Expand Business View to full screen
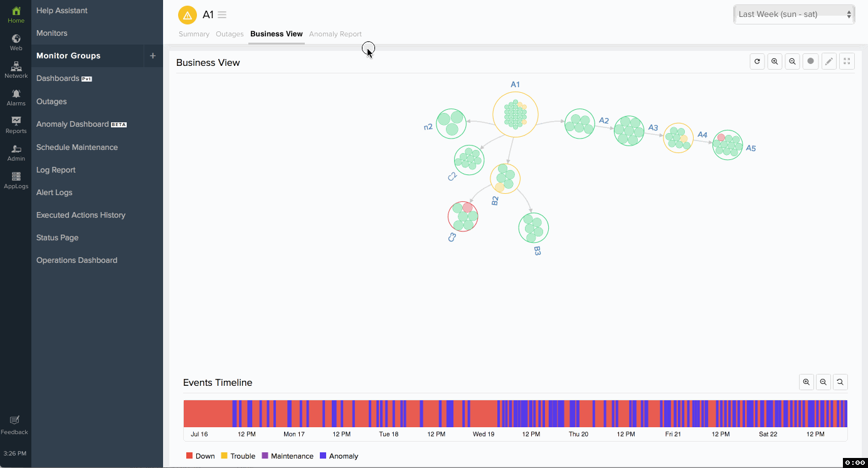Image resolution: width=868 pixels, height=468 pixels. click(x=847, y=61)
